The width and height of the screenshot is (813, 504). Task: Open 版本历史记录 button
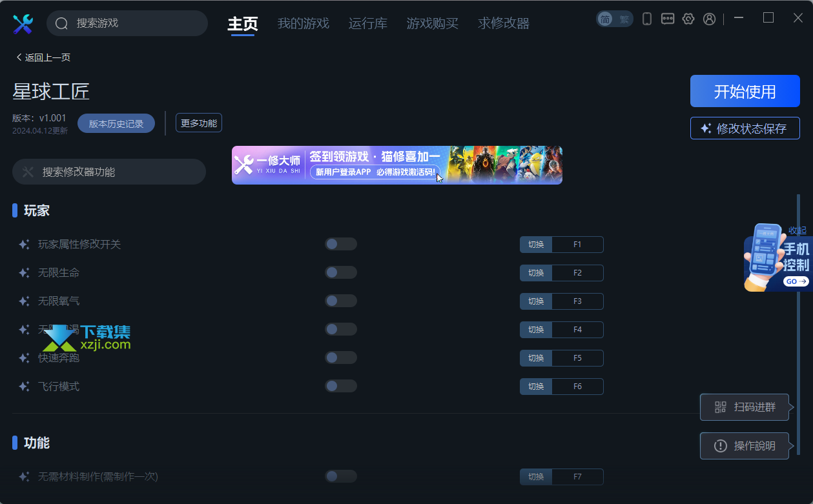point(116,123)
